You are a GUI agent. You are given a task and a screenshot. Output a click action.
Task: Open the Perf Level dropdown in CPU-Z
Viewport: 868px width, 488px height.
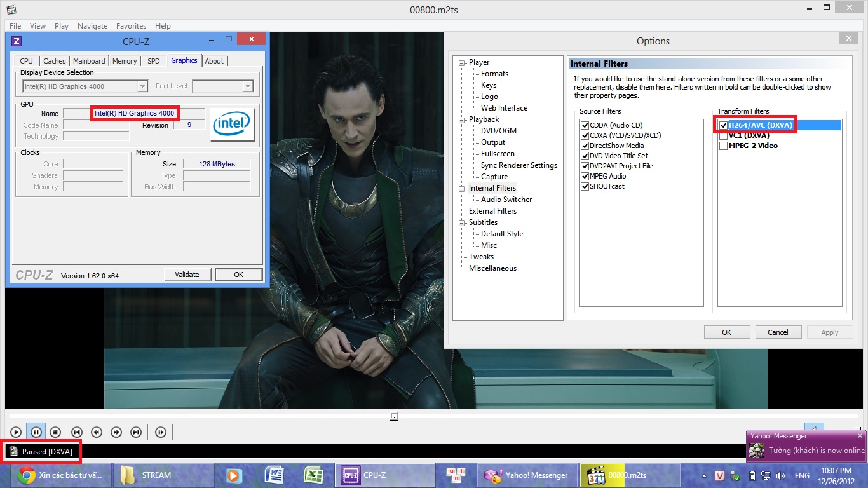click(x=222, y=86)
